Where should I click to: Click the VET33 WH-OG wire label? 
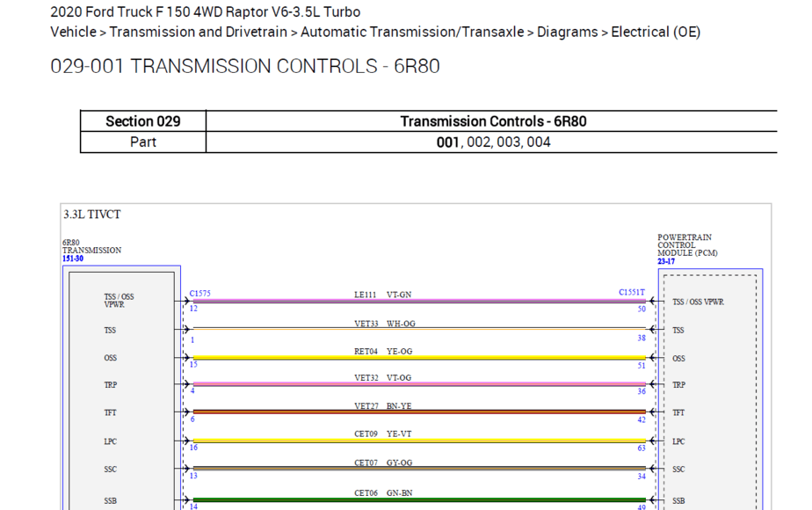pyautogui.click(x=385, y=324)
